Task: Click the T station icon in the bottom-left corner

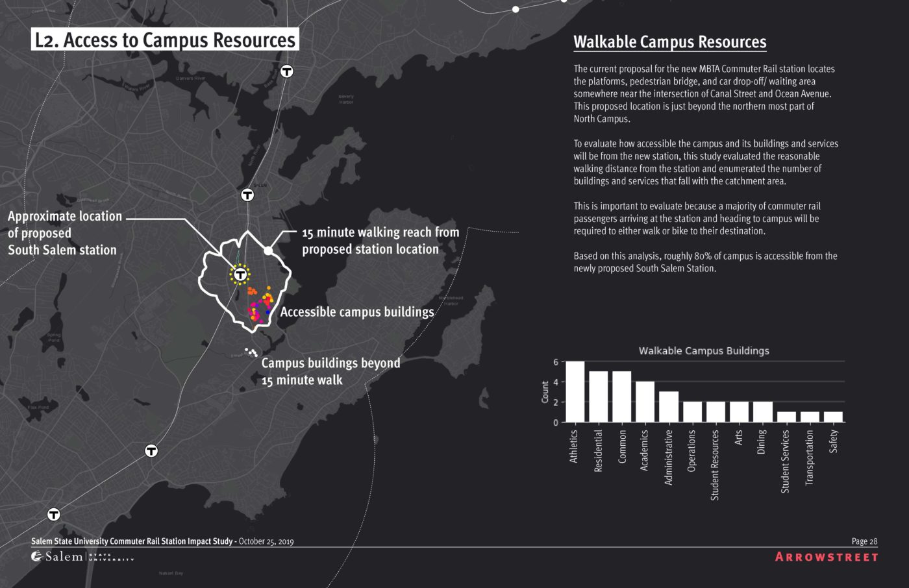Action: (54, 515)
